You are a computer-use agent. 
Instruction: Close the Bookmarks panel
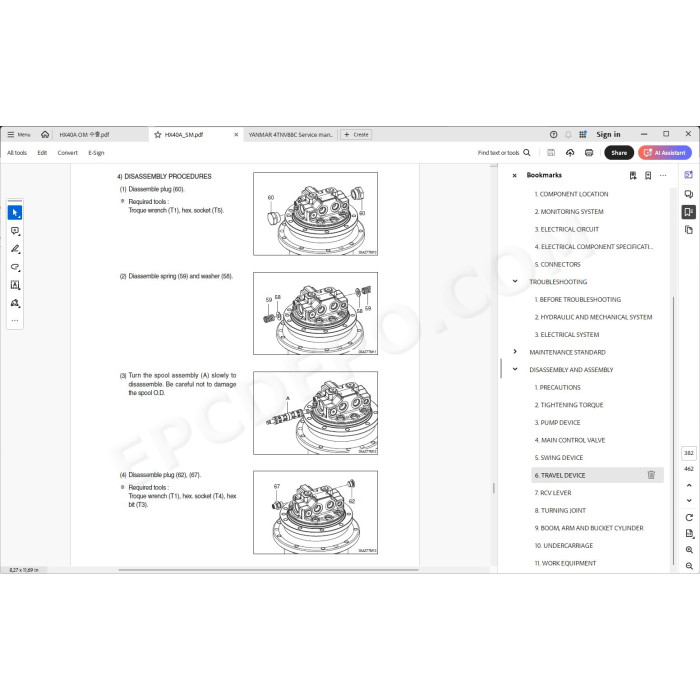514,175
